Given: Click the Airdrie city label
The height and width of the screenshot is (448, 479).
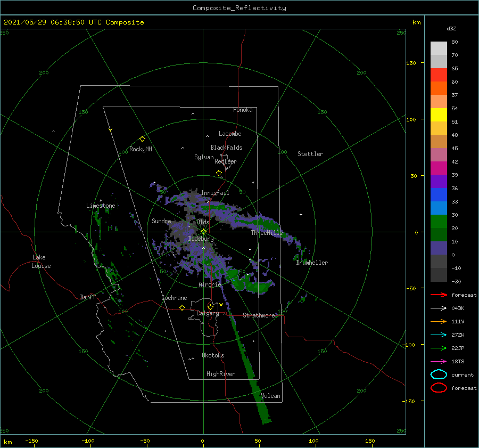Looking at the screenshot, I should pos(210,284).
